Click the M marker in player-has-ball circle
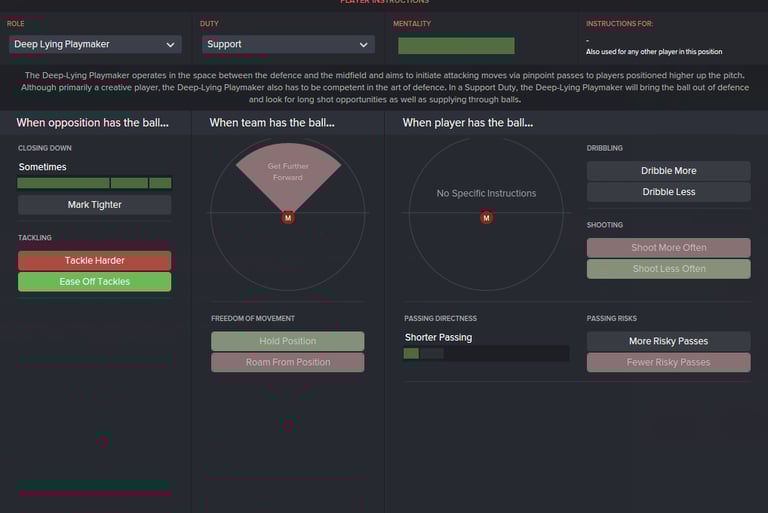The height and width of the screenshot is (513, 768). click(486, 218)
